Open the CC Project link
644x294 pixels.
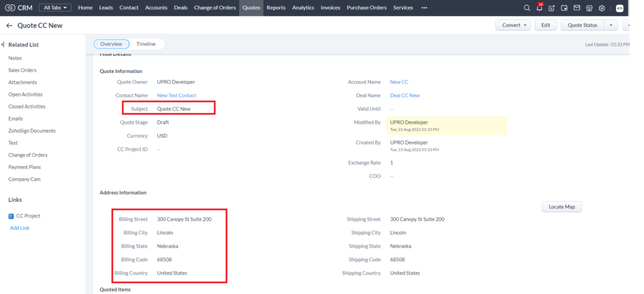point(28,215)
